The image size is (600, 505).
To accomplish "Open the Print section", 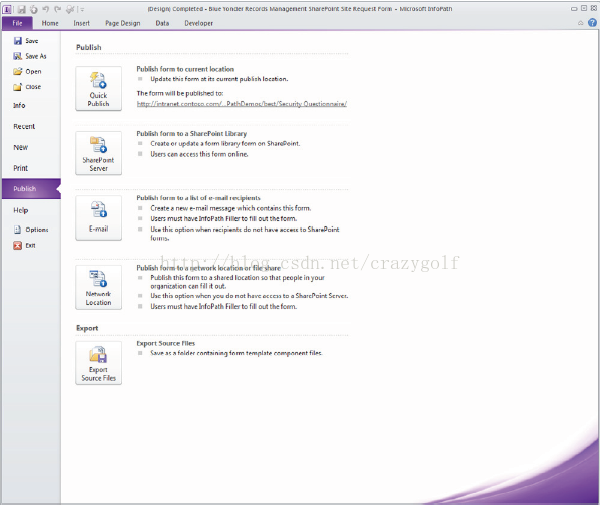I will tap(21, 168).
